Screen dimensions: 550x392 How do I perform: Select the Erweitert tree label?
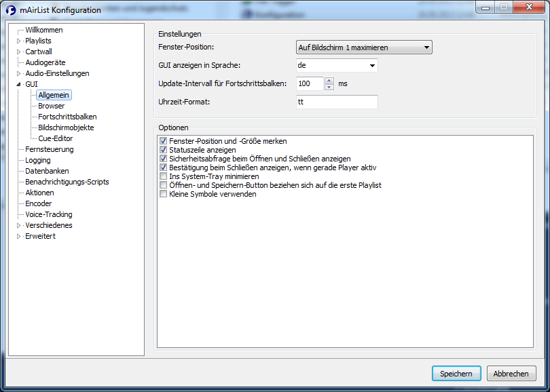40,236
